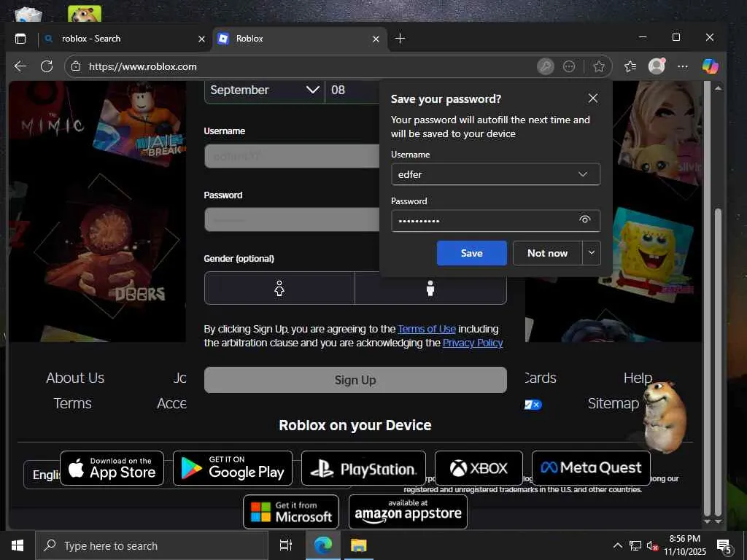Open the day dropdown showing 08
747x560 pixels.
point(352,90)
